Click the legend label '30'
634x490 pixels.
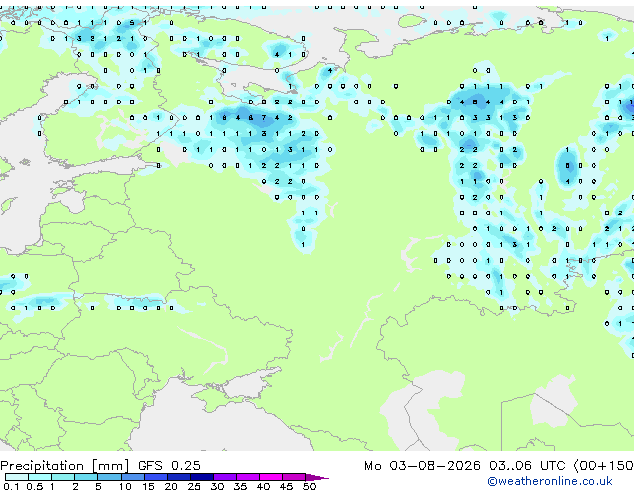217,486
